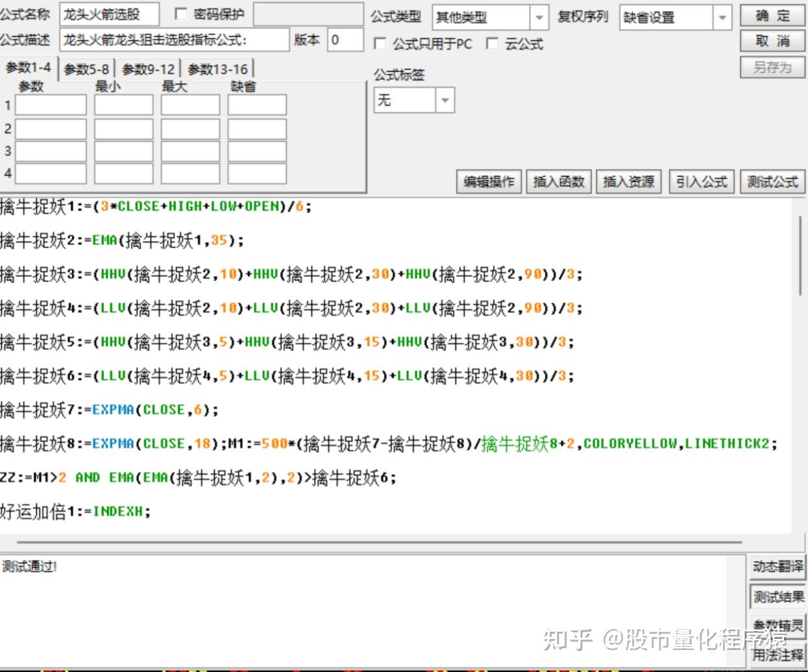Click row 1 parameter name field
Screen dimensions: 808x672
tap(51, 105)
